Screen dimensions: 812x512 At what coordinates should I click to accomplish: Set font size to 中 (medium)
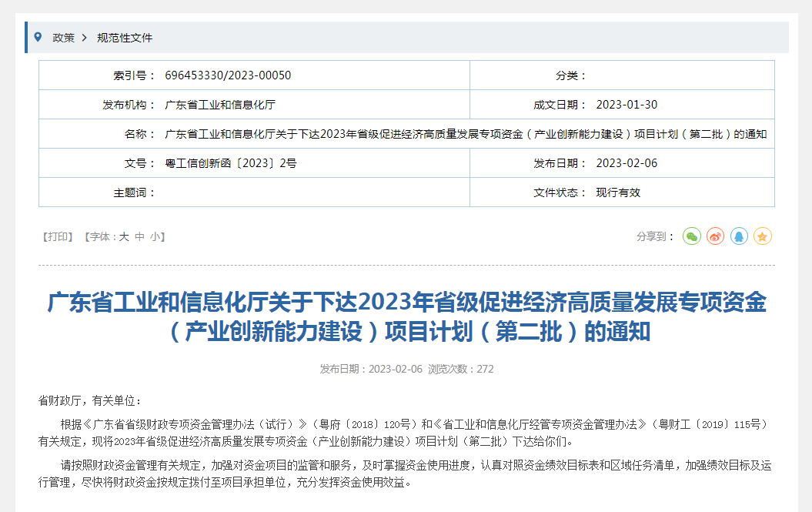tap(139, 237)
